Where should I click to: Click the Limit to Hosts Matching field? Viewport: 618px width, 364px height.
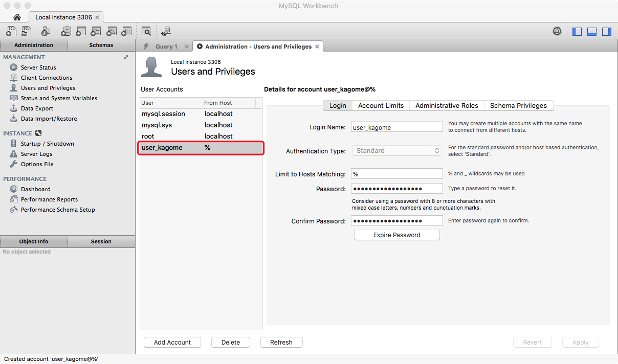[397, 174]
